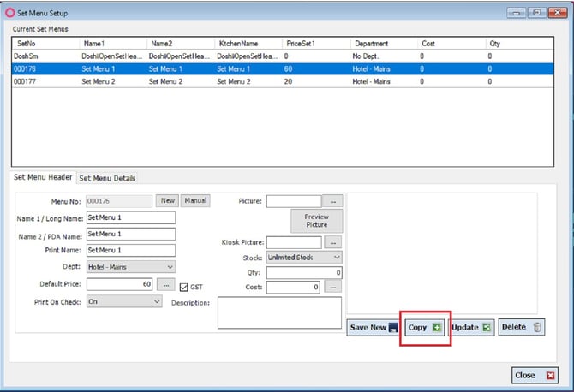
Task: Sort by the SetNo column header
Action: pos(45,44)
